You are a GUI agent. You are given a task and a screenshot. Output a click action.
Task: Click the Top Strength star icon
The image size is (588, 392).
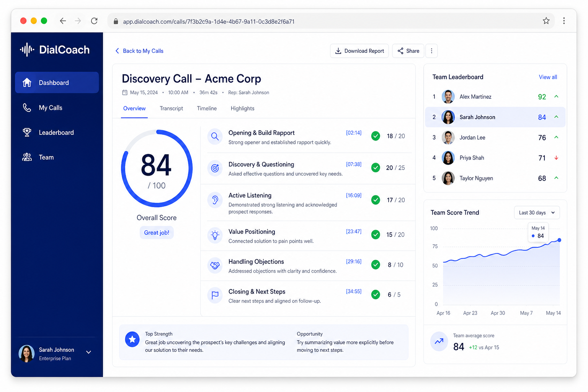click(x=132, y=339)
